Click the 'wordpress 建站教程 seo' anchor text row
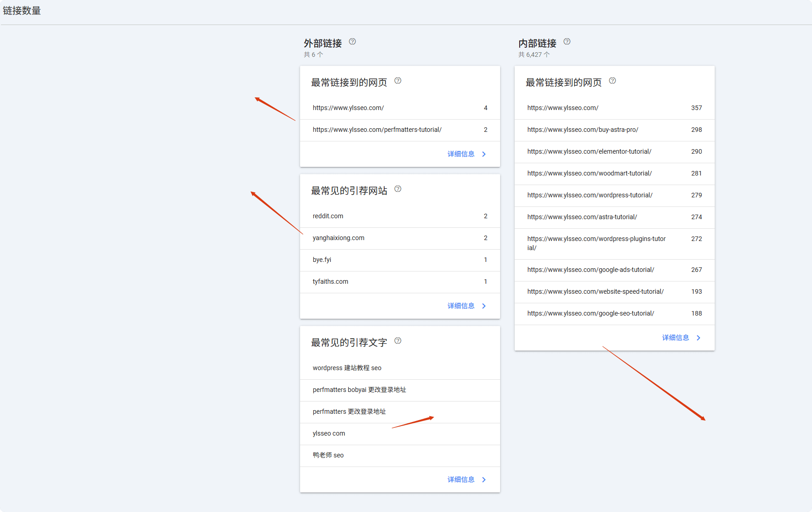Viewport: 812px width, 512px height. point(400,368)
